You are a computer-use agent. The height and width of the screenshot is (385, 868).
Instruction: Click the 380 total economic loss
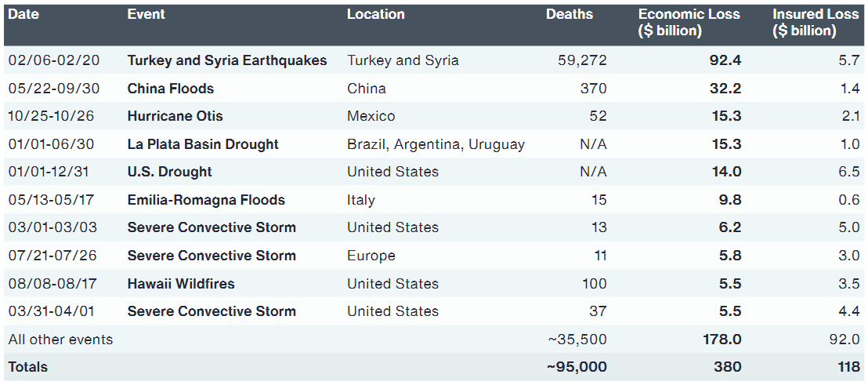tap(728, 367)
